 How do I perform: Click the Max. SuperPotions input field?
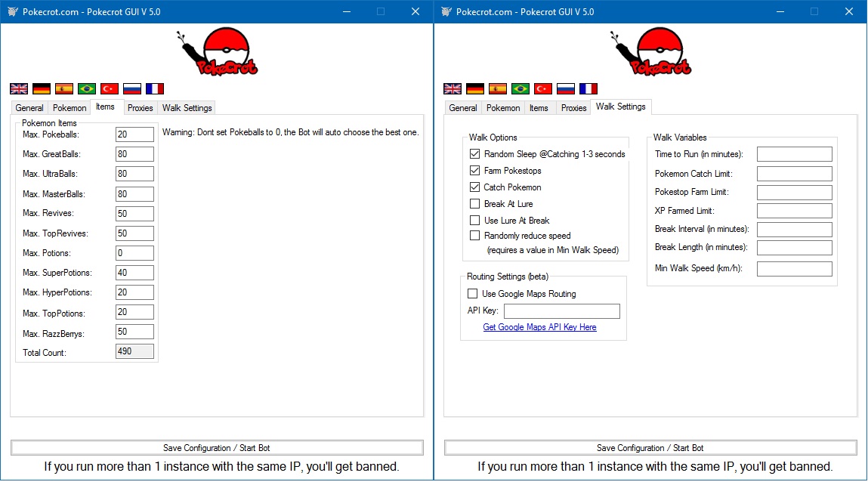[134, 273]
